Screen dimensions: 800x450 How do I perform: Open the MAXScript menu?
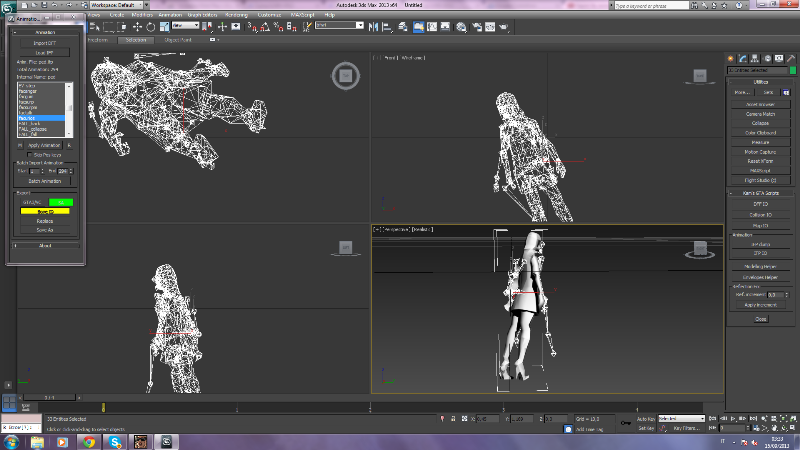tap(302, 15)
